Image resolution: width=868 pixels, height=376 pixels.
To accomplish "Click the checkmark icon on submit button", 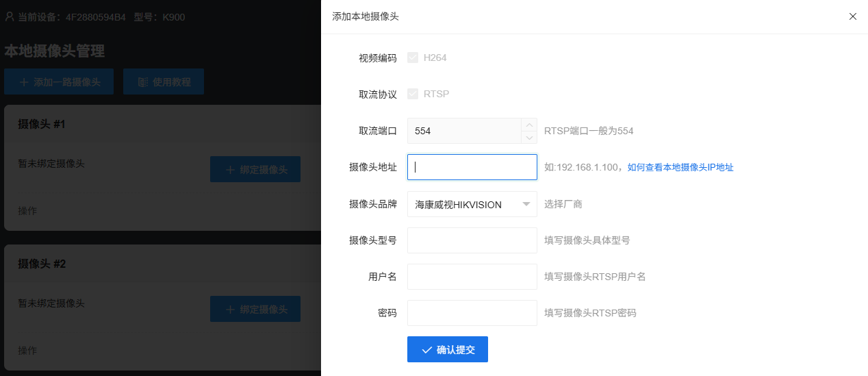I will tap(426, 349).
